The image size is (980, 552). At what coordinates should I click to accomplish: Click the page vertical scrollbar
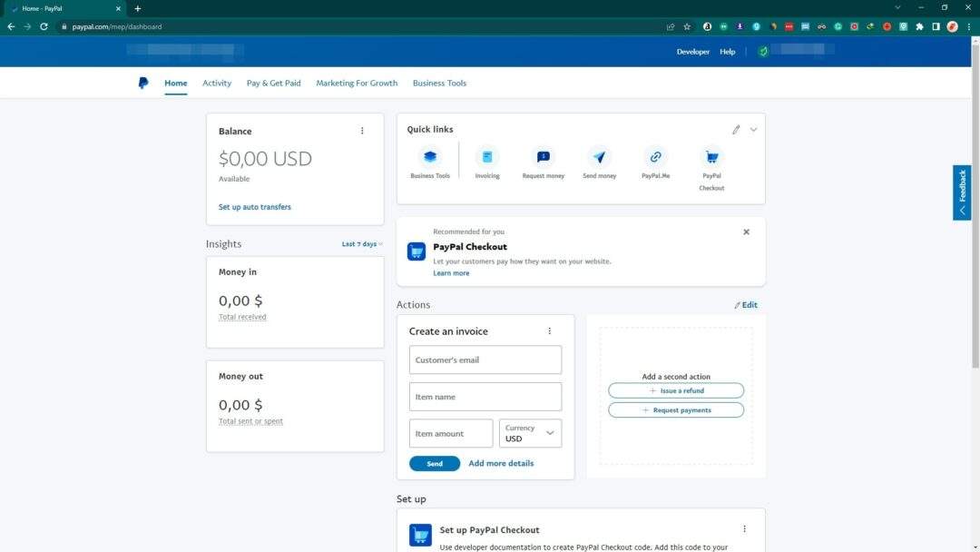(x=975, y=206)
